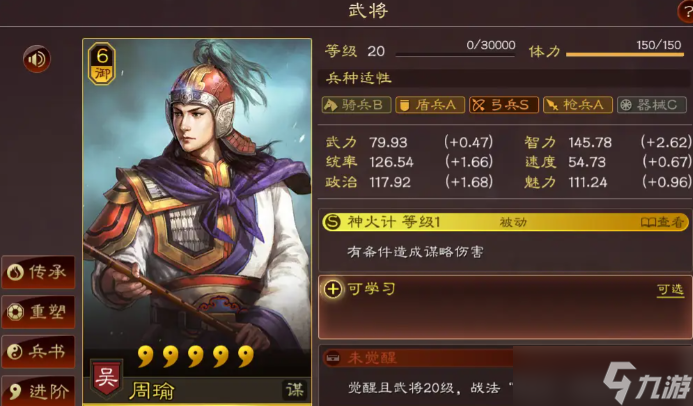Click the 6 御 cost badge on the card

102,64
